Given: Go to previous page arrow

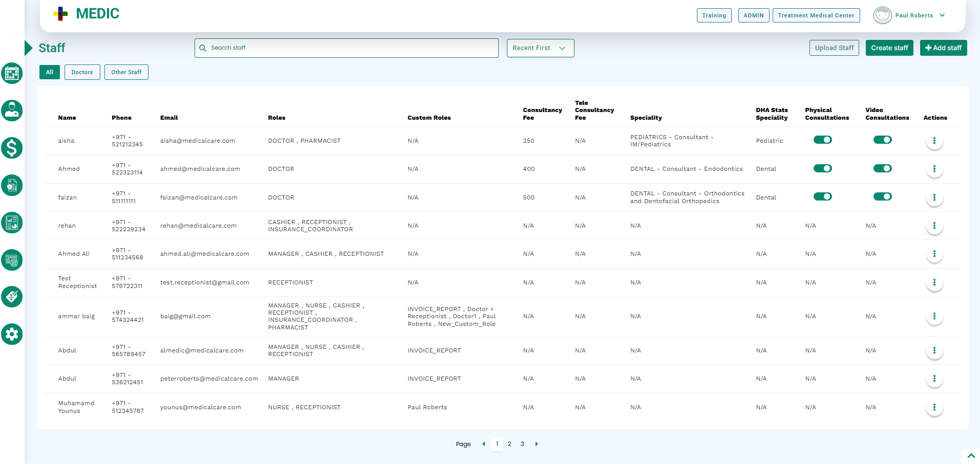Looking at the screenshot, I should 483,444.
